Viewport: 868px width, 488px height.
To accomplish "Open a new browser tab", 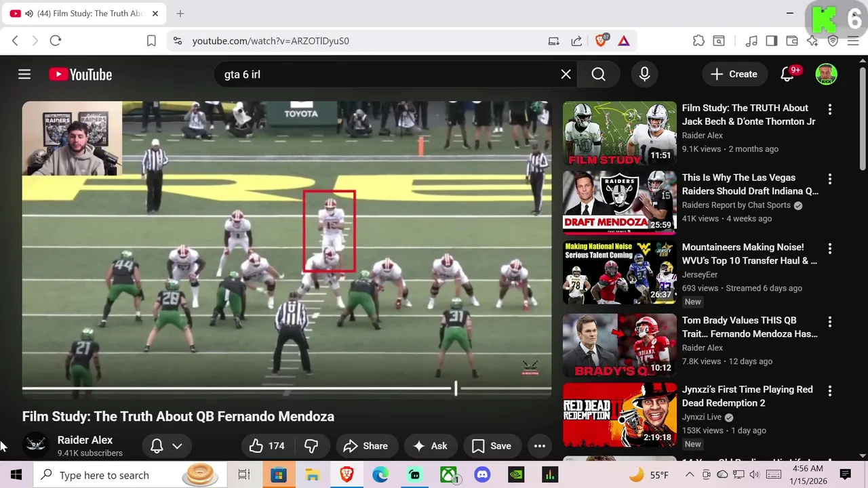I will [x=180, y=14].
